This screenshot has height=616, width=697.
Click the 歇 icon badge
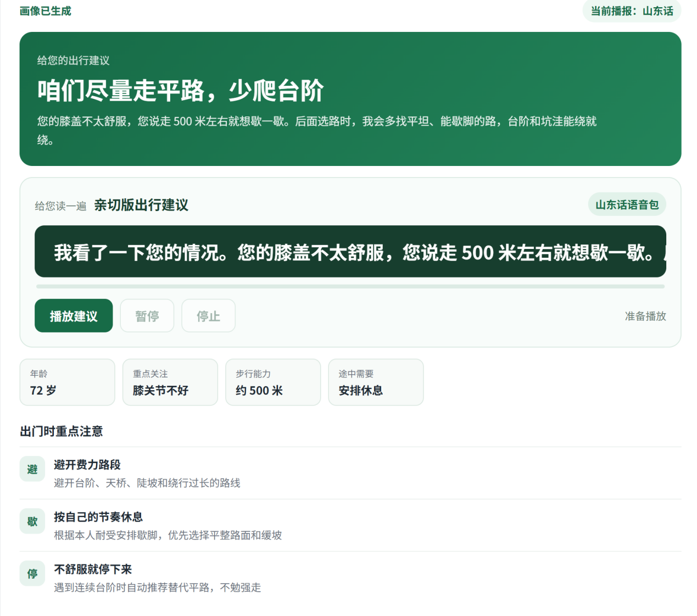tap(32, 521)
